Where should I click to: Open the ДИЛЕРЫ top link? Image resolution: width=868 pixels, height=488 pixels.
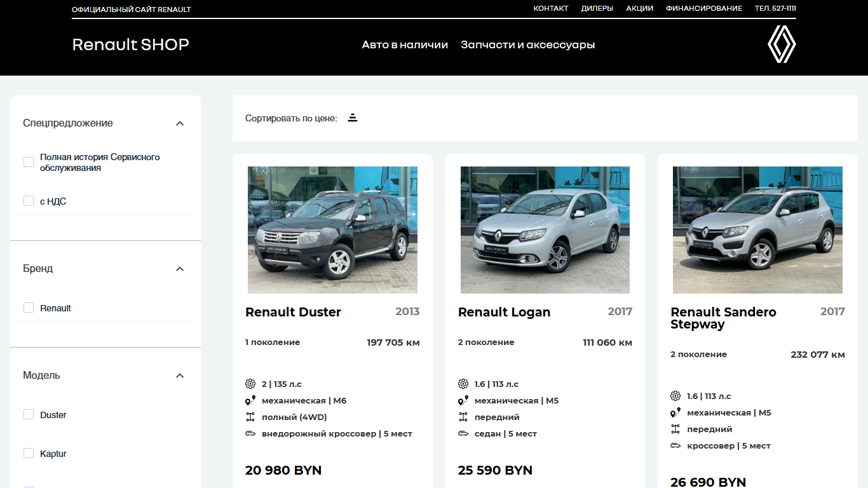[x=597, y=8]
